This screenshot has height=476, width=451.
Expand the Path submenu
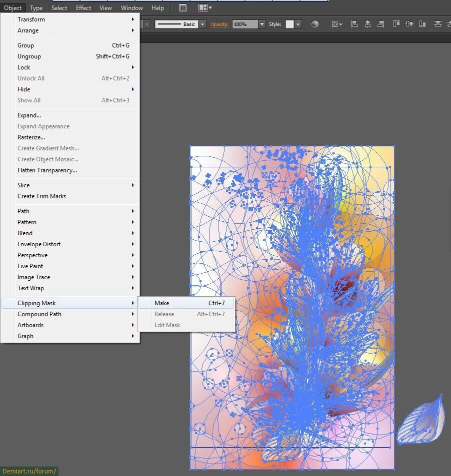pyautogui.click(x=76, y=211)
